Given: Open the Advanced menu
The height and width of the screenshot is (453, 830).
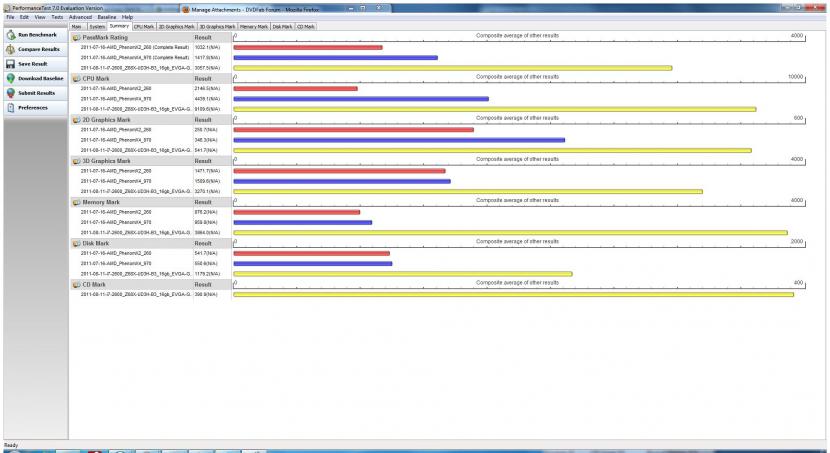Looking at the screenshot, I should 80,17.
